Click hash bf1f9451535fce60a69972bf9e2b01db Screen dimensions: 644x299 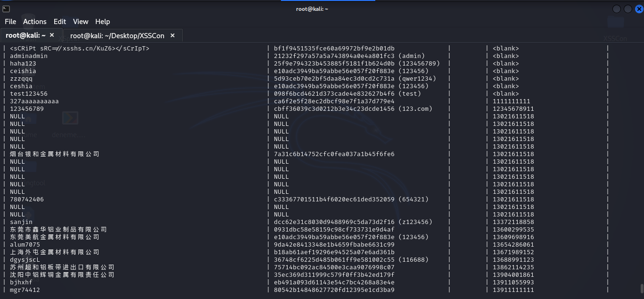click(x=334, y=49)
